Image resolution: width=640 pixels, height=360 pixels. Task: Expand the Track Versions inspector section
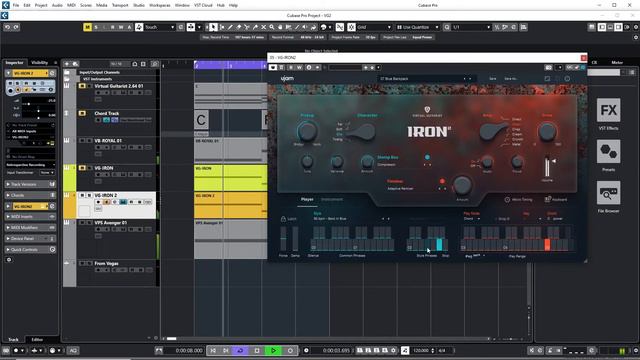31,184
